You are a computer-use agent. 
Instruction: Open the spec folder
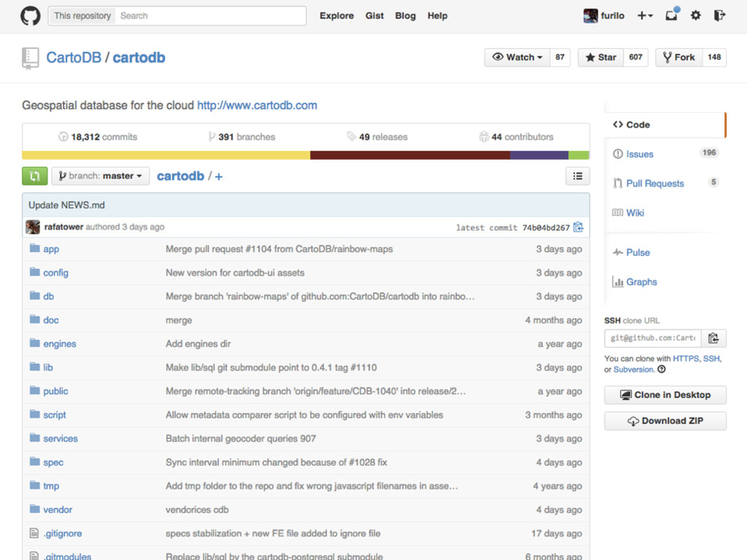(x=53, y=462)
